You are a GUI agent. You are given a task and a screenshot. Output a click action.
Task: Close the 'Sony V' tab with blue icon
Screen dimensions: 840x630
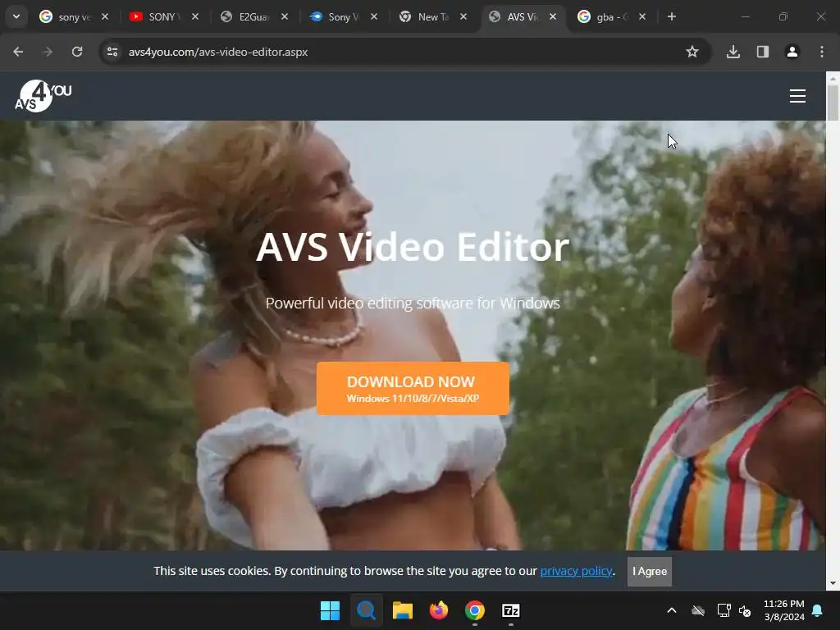374,16
